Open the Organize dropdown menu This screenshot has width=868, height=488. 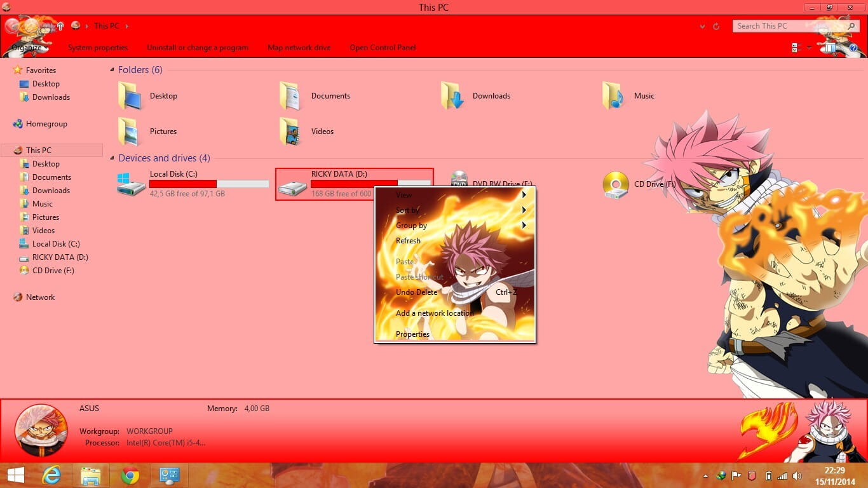[27, 48]
